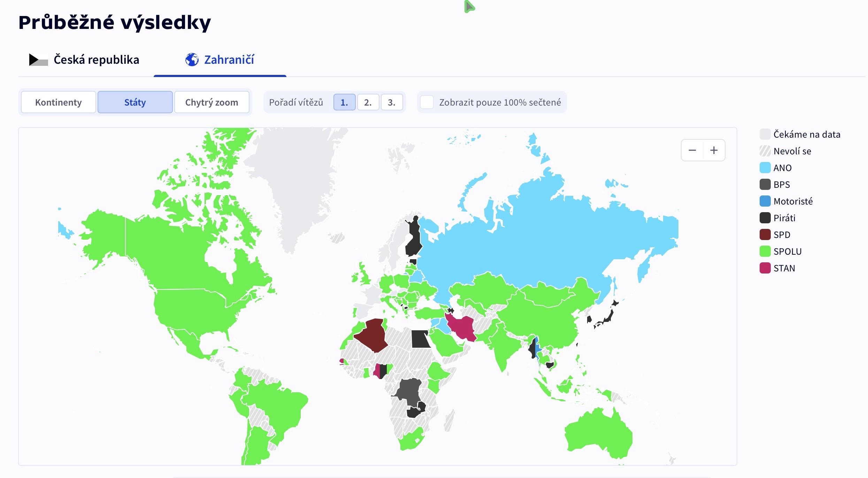Select winner rank 2.
The height and width of the screenshot is (478, 868).
point(368,102)
